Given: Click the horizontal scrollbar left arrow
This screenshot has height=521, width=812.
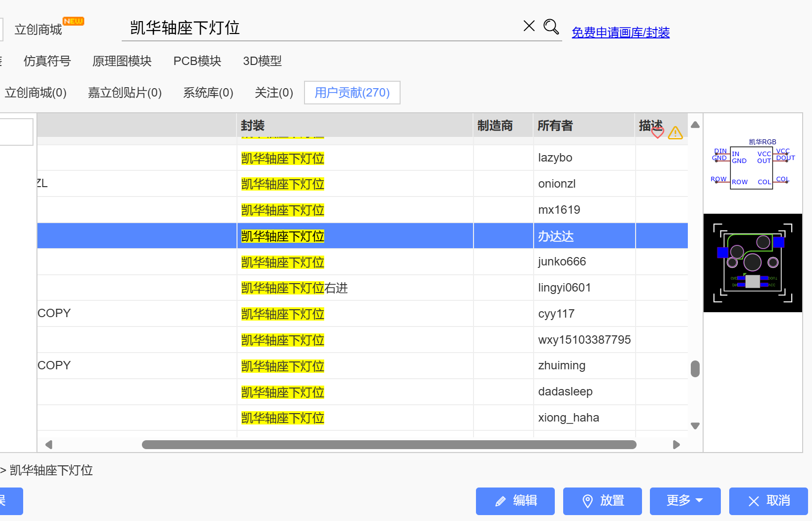Looking at the screenshot, I should point(49,445).
